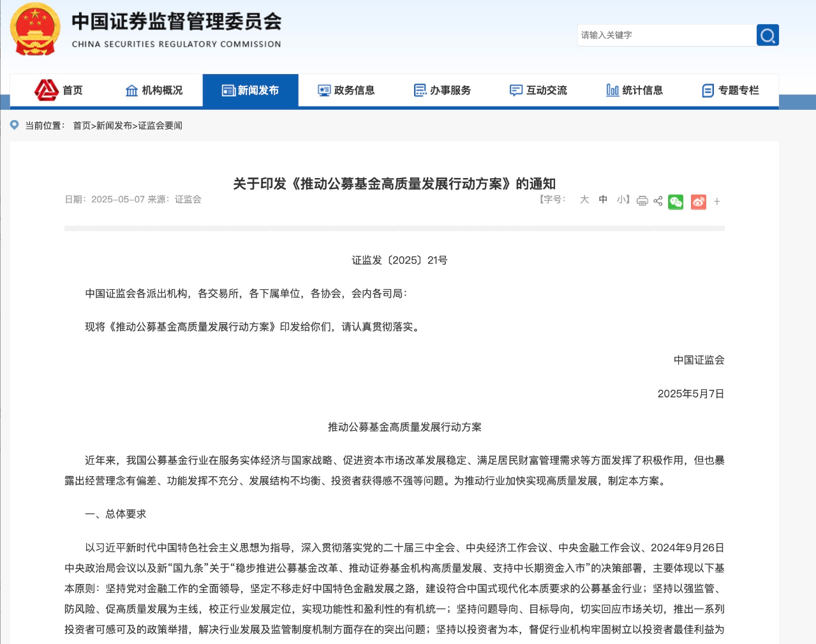This screenshot has width=816, height=644.
Task: Click the CSRC national emblem logo
Action: [35, 30]
